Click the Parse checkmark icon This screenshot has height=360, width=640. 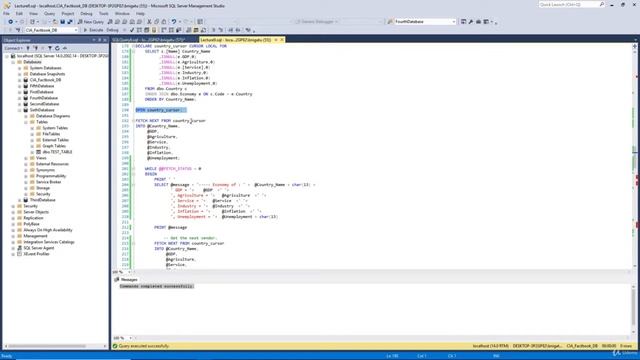pos(132,30)
